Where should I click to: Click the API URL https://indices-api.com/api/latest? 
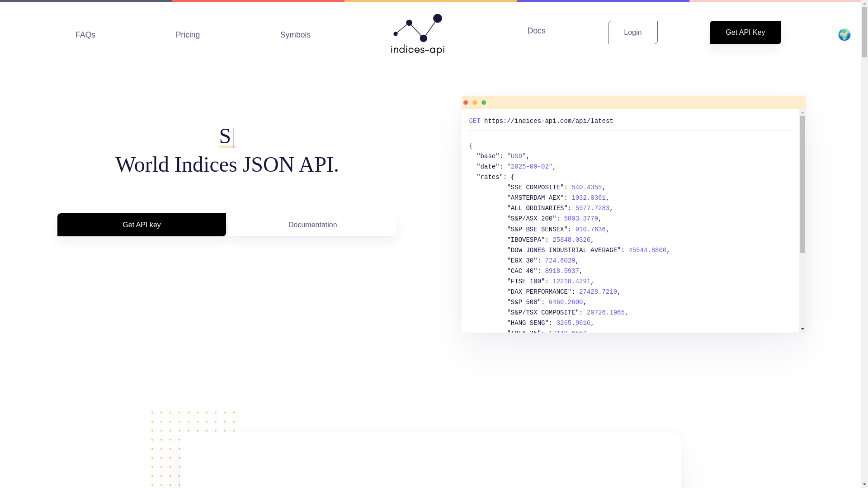(548, 121)
